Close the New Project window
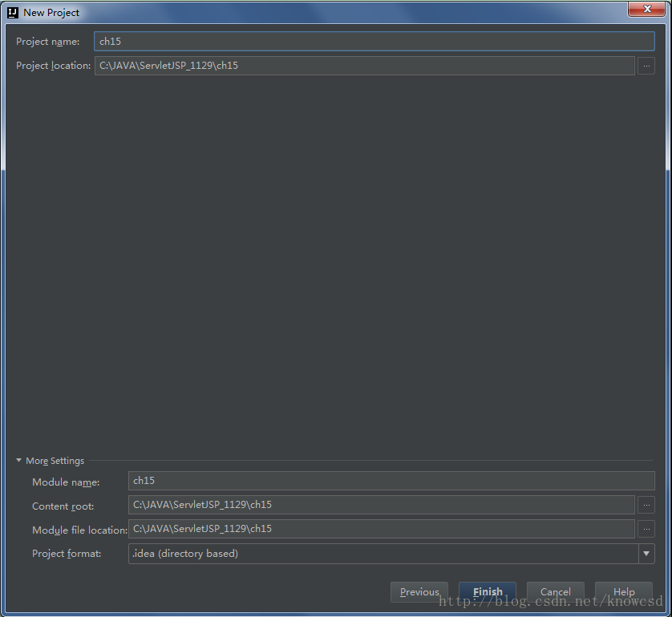The width and height of the screenshot is (672, 617). [647, 9]
